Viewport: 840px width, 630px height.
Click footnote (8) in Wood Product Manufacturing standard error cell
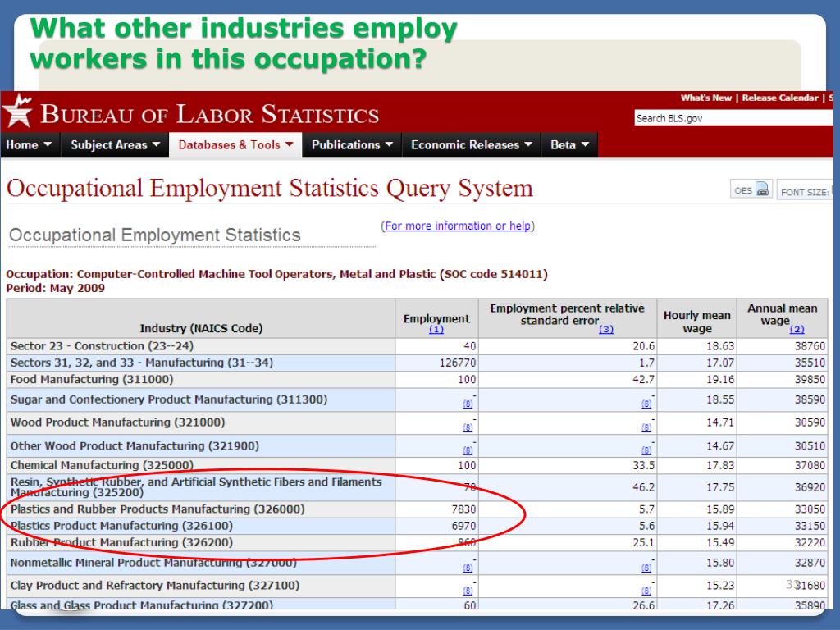click(646, 427)
